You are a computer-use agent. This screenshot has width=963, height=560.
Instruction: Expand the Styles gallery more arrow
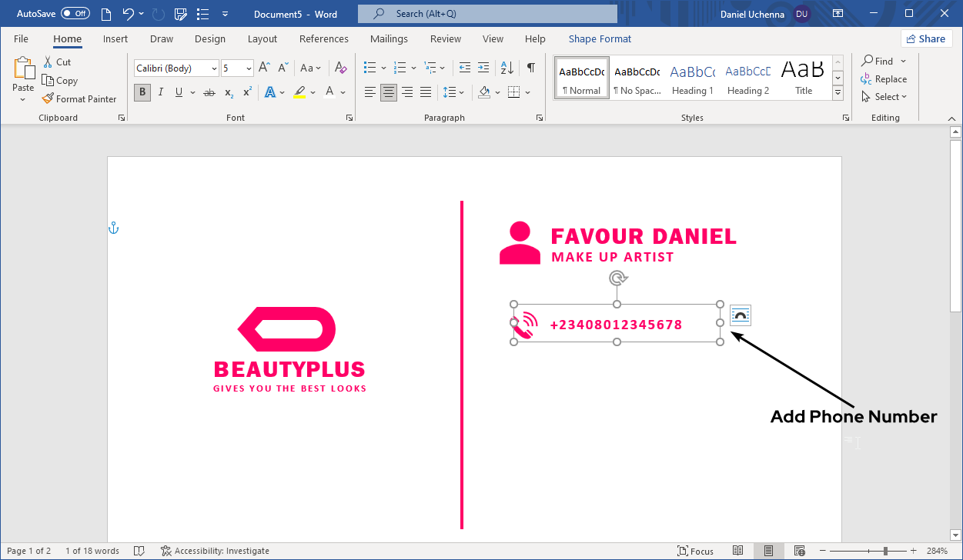pyautogui.click(x=838, y=93)
